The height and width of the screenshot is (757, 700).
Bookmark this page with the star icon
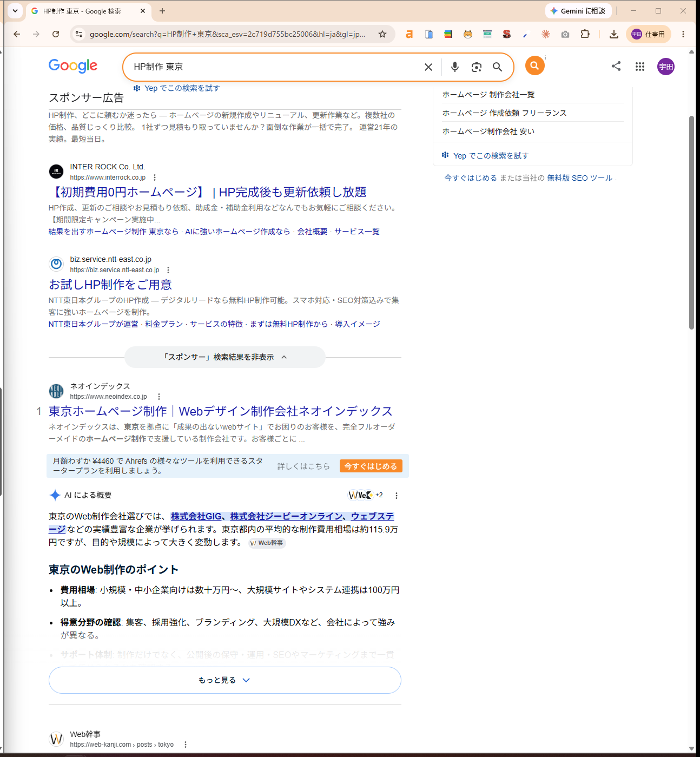click(382, 34)
